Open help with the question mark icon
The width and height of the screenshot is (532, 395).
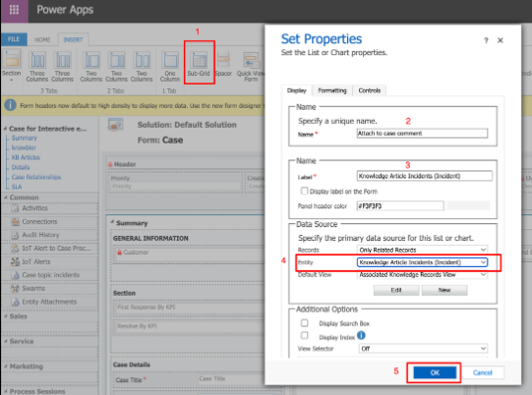click(486, 40)
